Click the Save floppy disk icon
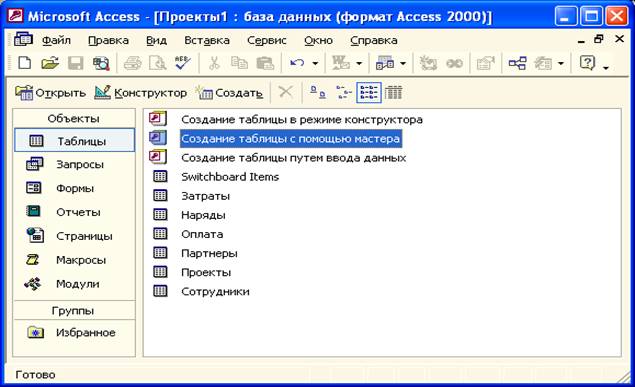 click(x=76, y=63)
